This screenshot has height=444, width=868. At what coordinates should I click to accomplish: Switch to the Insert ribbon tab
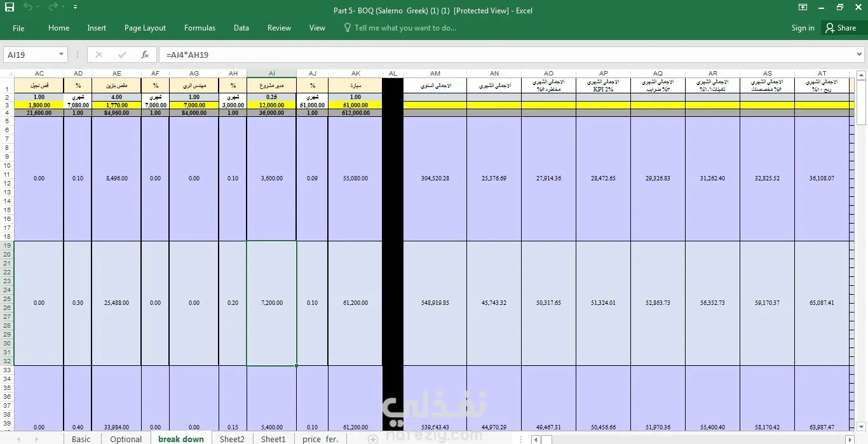coord(97,28)
